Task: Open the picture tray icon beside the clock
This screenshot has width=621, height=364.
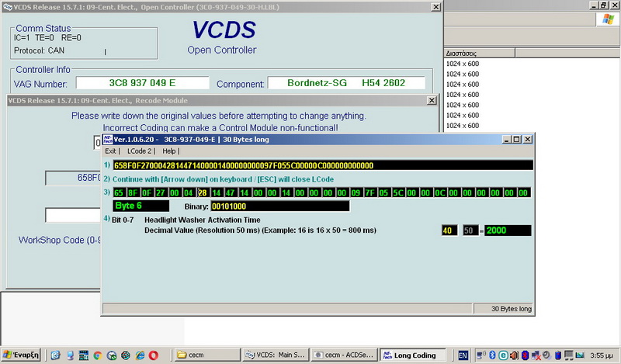Action: pyautogui.click(x=580, y=355)
